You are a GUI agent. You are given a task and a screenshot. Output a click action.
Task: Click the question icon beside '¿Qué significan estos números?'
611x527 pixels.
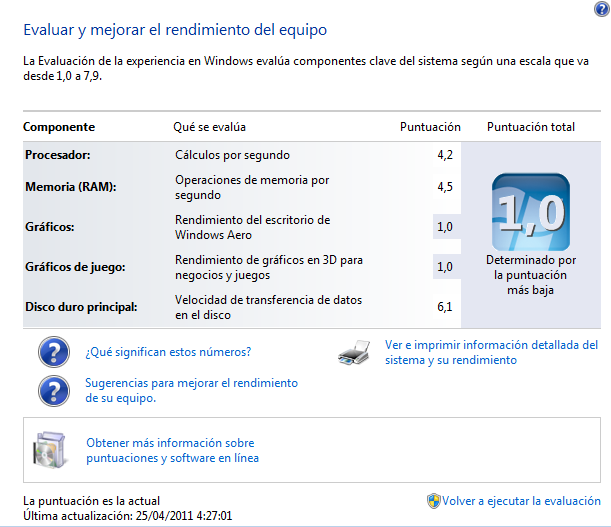coord(52,352)
